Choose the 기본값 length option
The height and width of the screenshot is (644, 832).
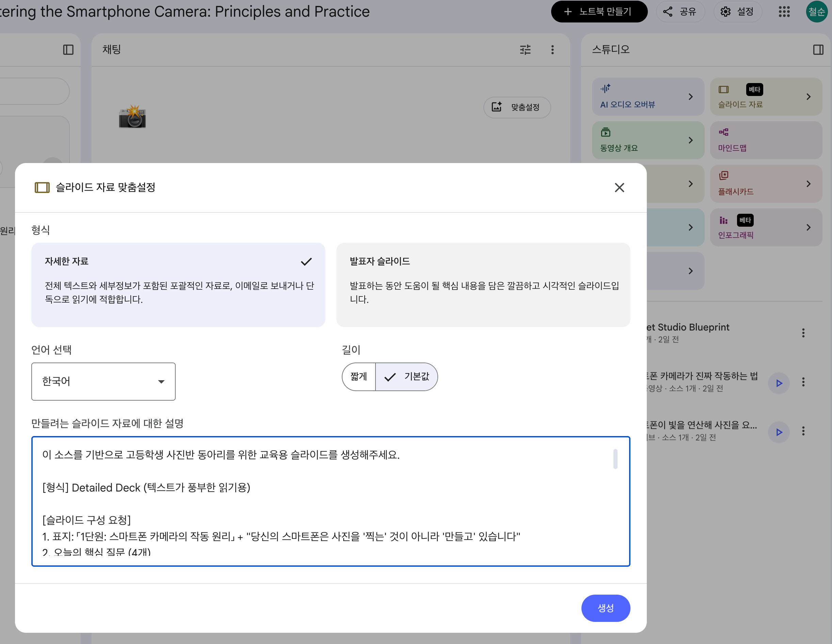tap(406, 377)
